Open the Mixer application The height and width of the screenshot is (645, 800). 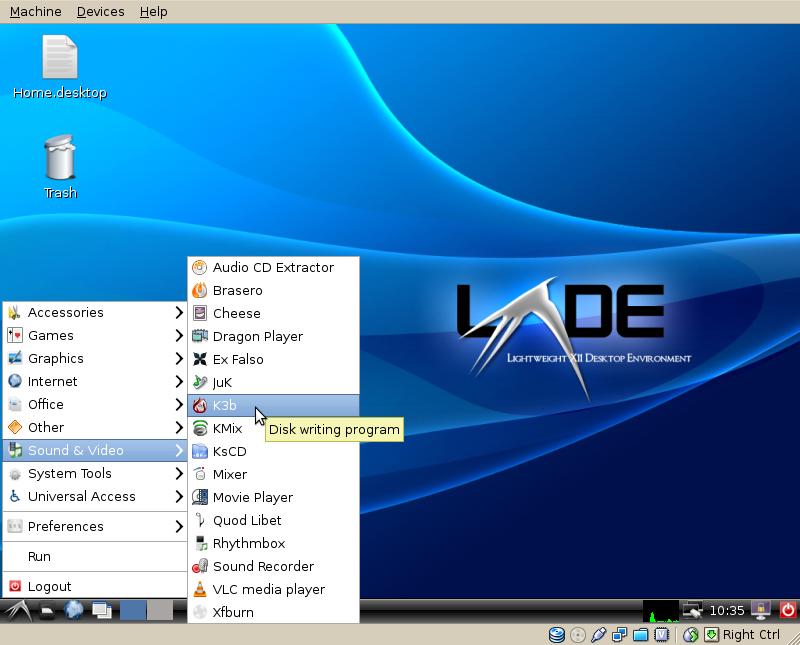click(273, 474)
